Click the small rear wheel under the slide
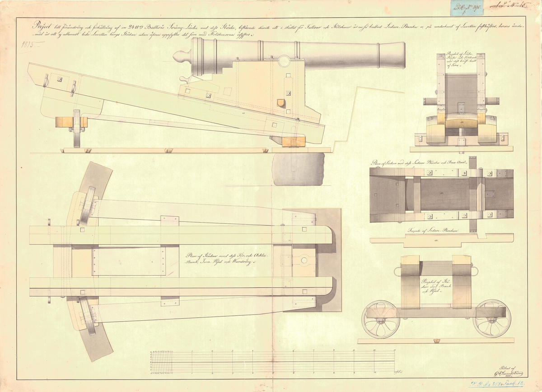The width and height of the screenshot is (542, 392). [x=77, y=129]
